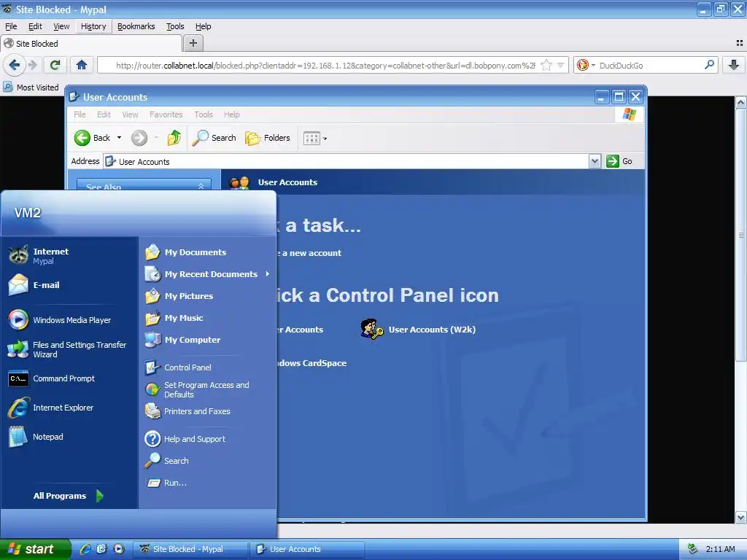Viewport: 747px width, 560px height.
Task: Switch to Site Blocked - Mypal taskbar button
Action: click(x=190, y=549)
